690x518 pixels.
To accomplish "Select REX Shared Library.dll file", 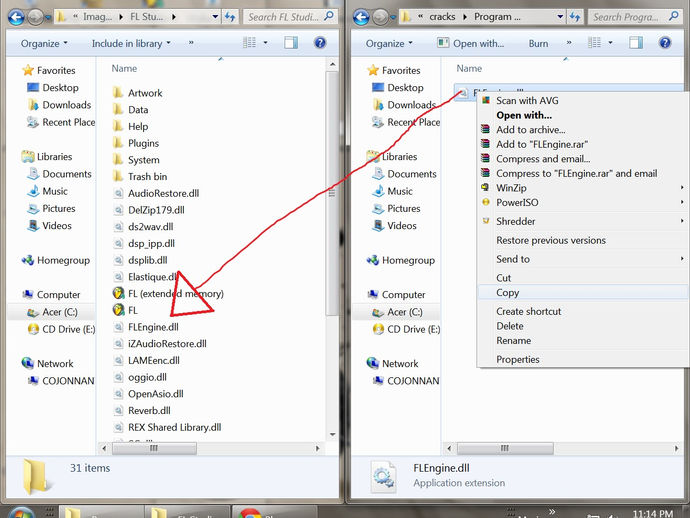I will [168, 427].
